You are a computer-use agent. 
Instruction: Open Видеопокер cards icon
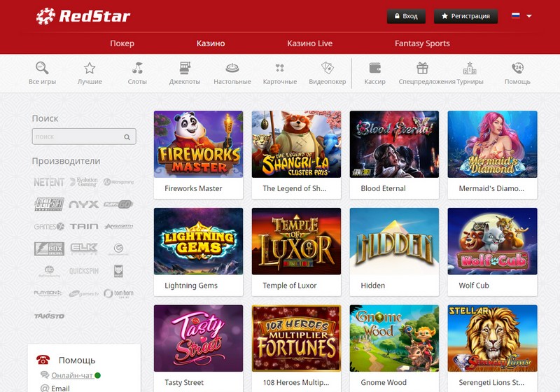(x=327, y=73)
